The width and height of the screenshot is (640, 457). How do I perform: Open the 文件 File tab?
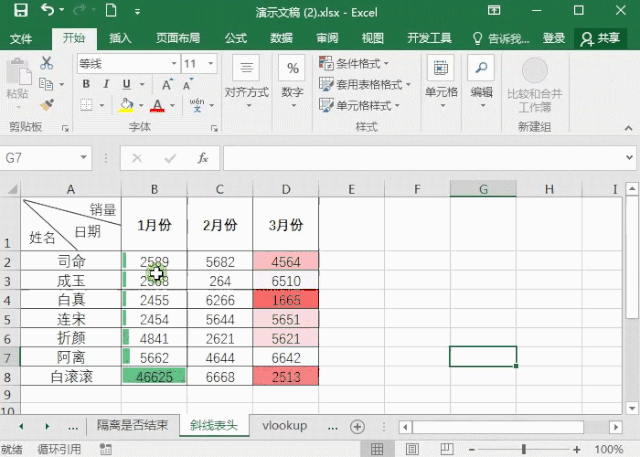(21, 39)
